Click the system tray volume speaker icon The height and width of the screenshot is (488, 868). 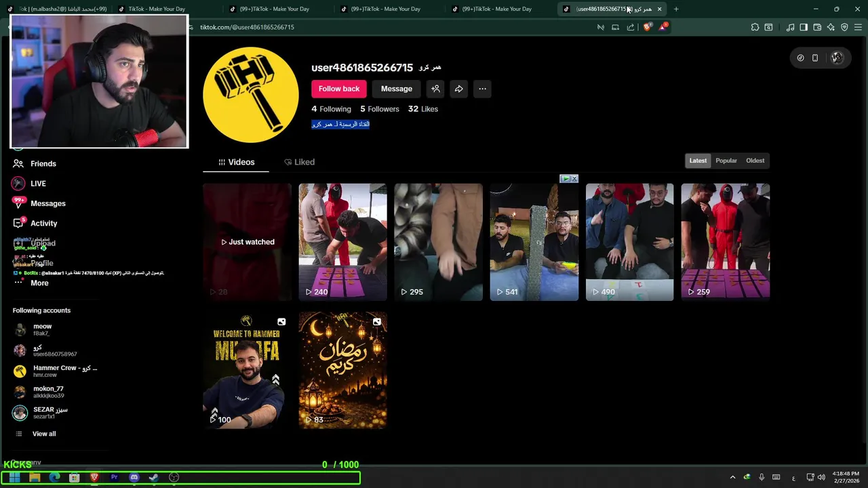(822, 477)
